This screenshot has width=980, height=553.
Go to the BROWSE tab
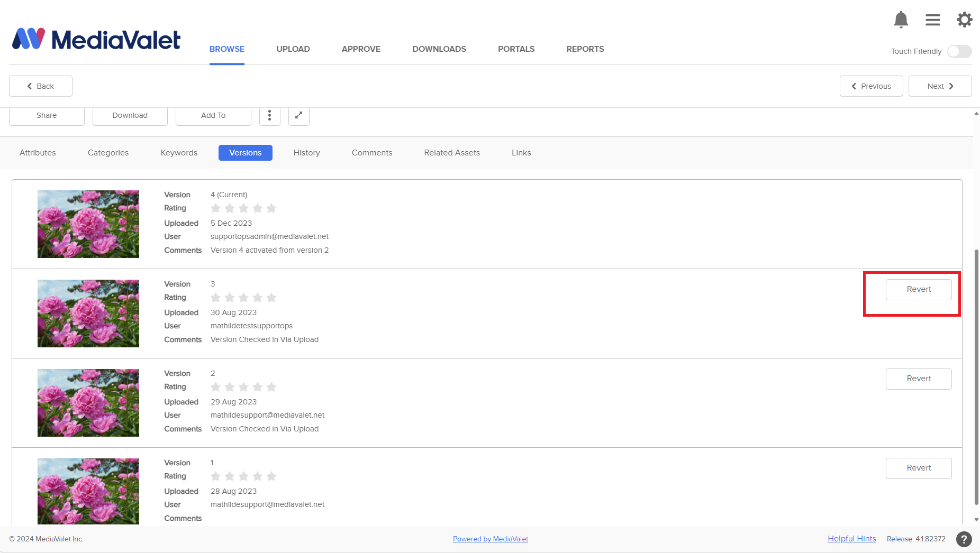[x=227, y=49]
